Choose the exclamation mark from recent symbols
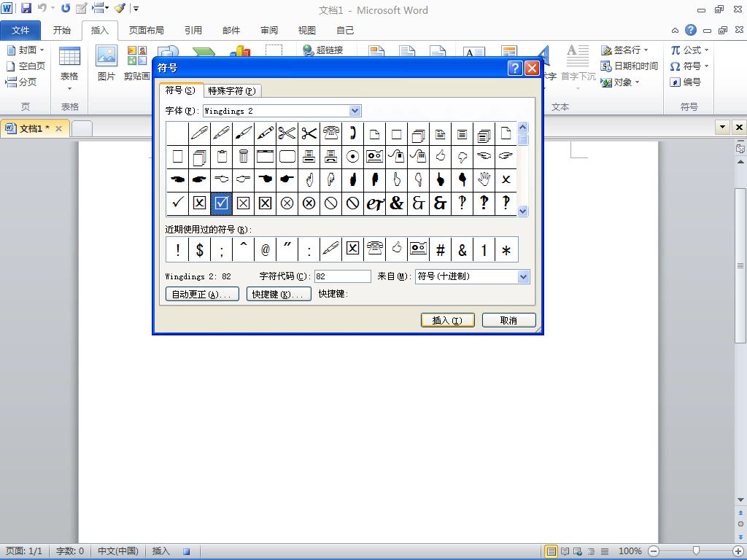Viewport: 747px width, 560px height. 178,249
